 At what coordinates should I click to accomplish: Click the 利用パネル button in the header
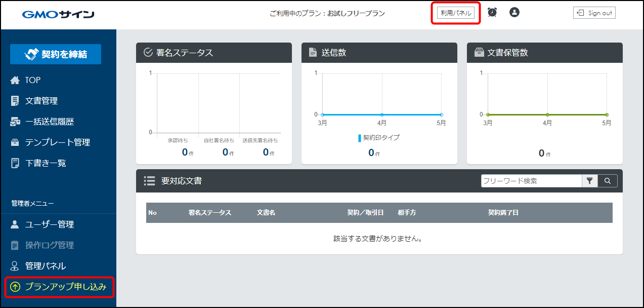point(455,13)
